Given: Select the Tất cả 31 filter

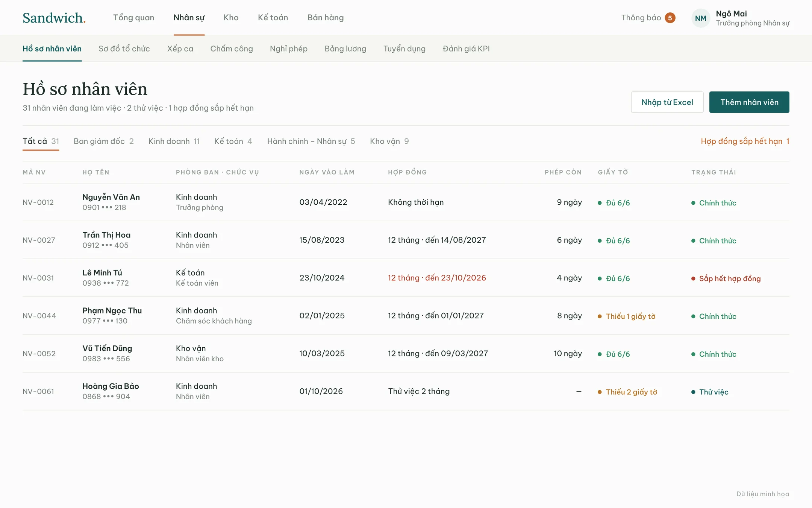Looking at the screenshot, I should [x=41, y=141].
